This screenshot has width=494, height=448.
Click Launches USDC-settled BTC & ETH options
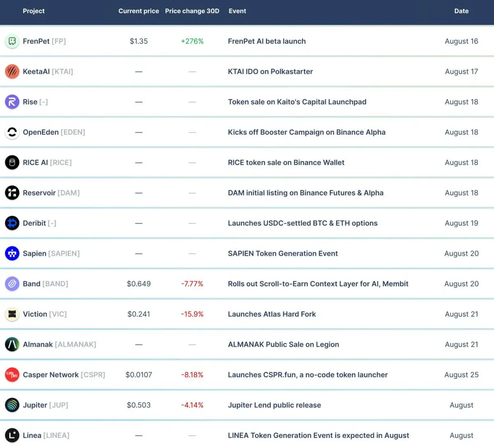[x=303, y=223]
